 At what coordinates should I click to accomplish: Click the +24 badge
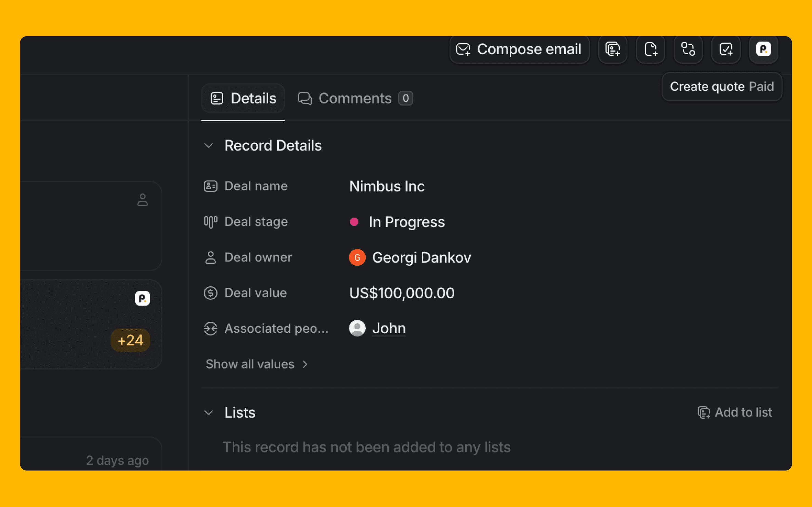click(130, 340)
